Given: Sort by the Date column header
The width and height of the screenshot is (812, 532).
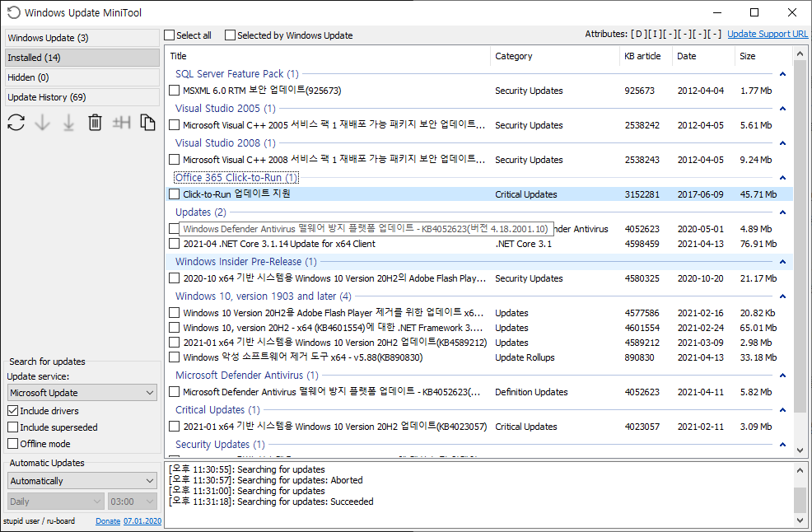Looking at the screenshot, I should click(x=703, y=56).
